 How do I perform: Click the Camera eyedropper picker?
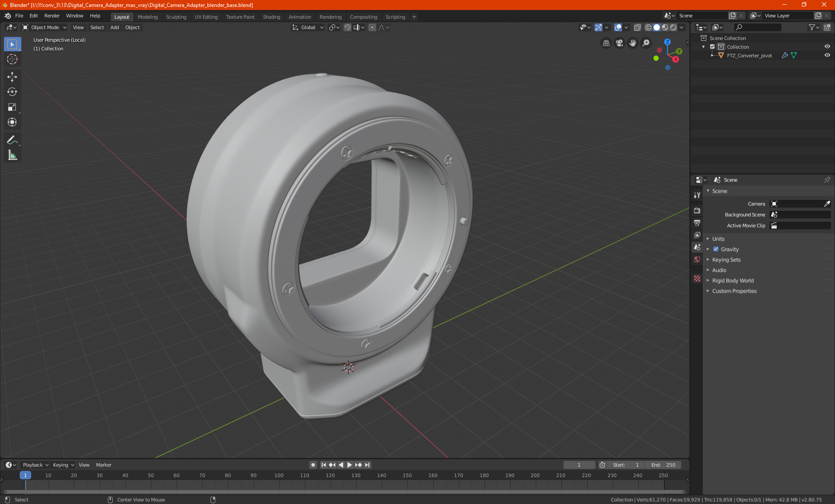click(x=827, y=204)
